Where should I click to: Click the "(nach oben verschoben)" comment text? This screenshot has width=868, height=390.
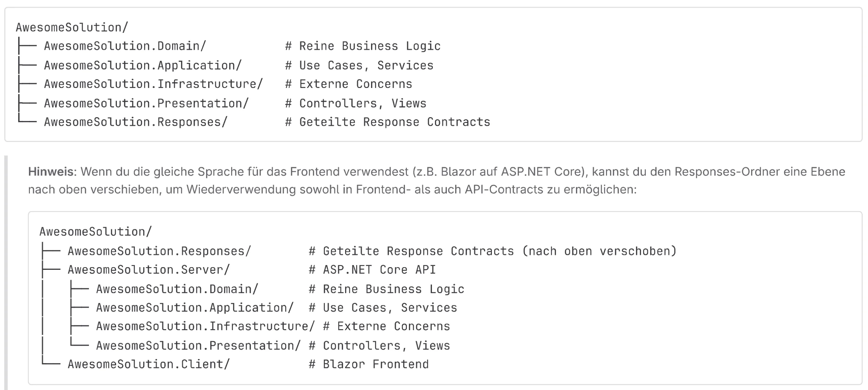599,251
